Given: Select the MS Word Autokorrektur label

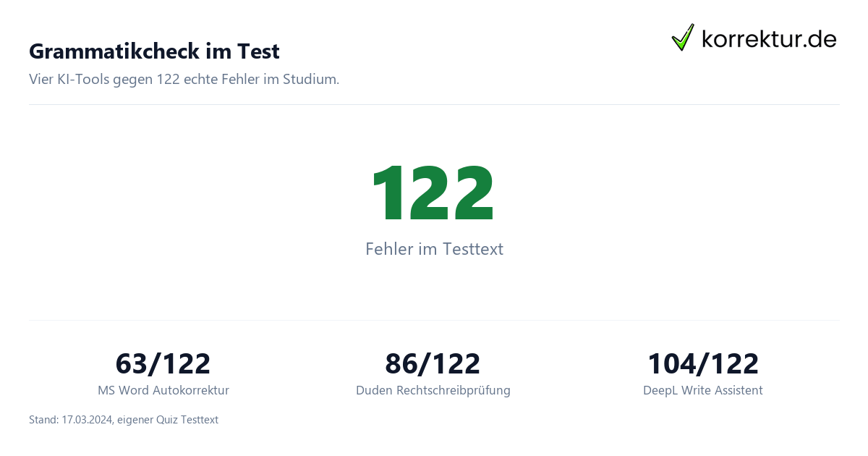Looking at the screenshot, I should pyautogui.click(x=163, y=390).
